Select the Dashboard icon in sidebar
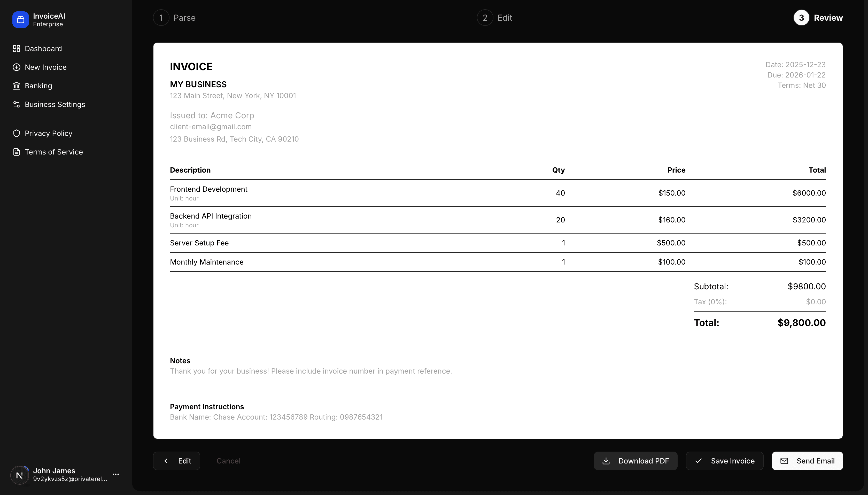The width and height of the screenshot is (868, 495). [x=17, y=48]
